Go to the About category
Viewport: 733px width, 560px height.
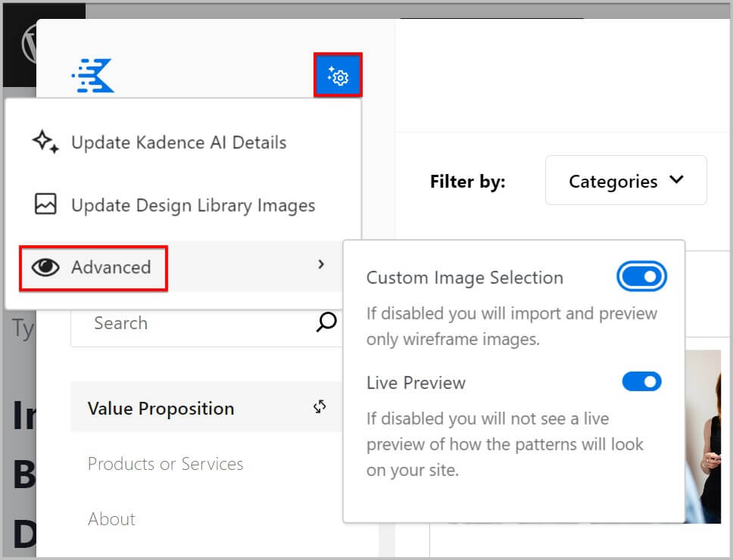(x=111, y=519)
